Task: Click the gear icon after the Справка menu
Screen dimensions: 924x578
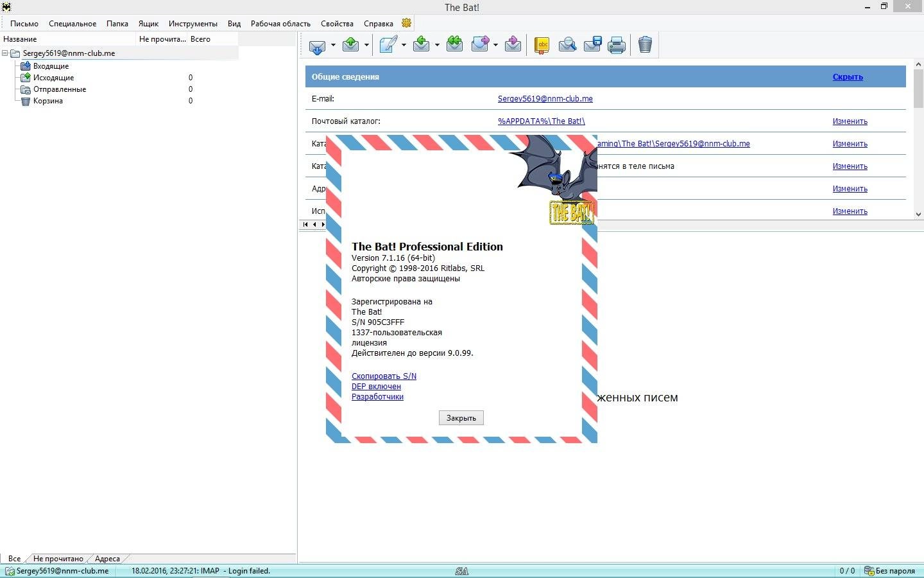Action: pyautogui.click(x=406, y=23)
